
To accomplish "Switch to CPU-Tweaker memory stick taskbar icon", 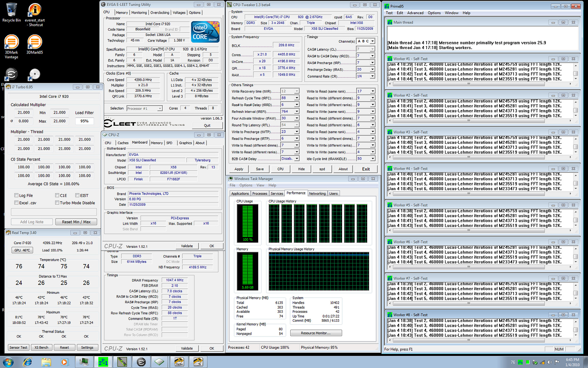I will (122, 362).
